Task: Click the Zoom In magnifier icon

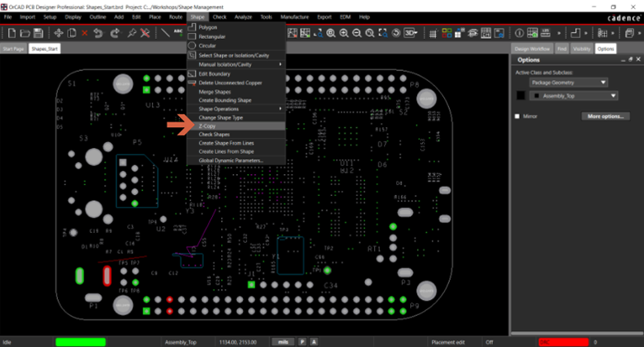Action: [x=343, y=33]
